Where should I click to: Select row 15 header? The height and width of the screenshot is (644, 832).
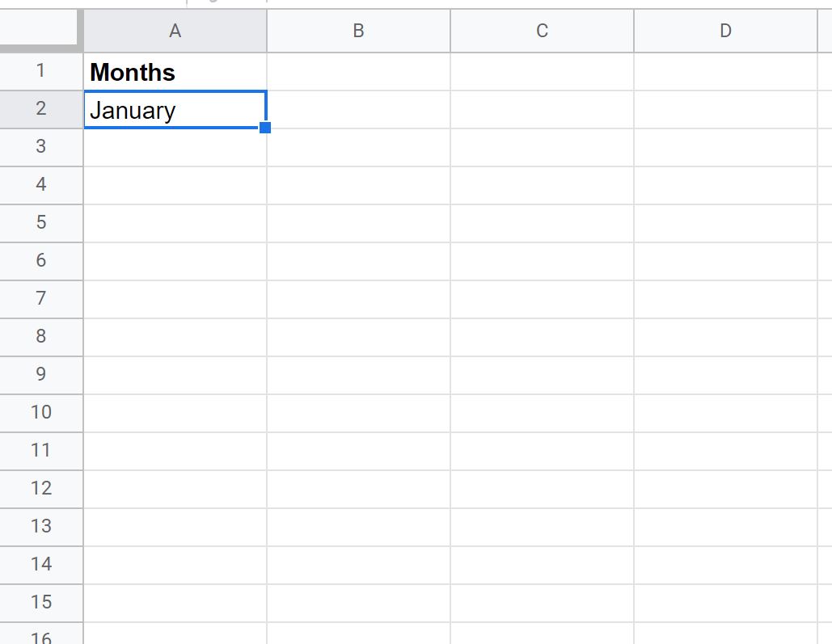(x=41, y=603)
